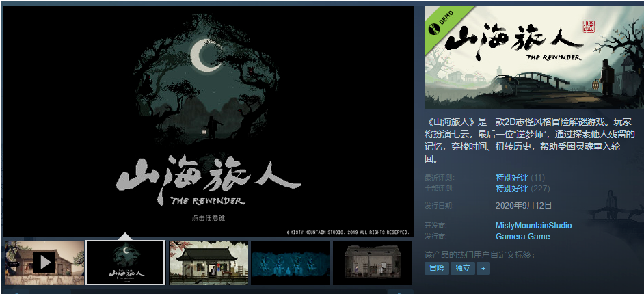Add a tag with the plus button
644x294 pixels.
pos(483,268)
